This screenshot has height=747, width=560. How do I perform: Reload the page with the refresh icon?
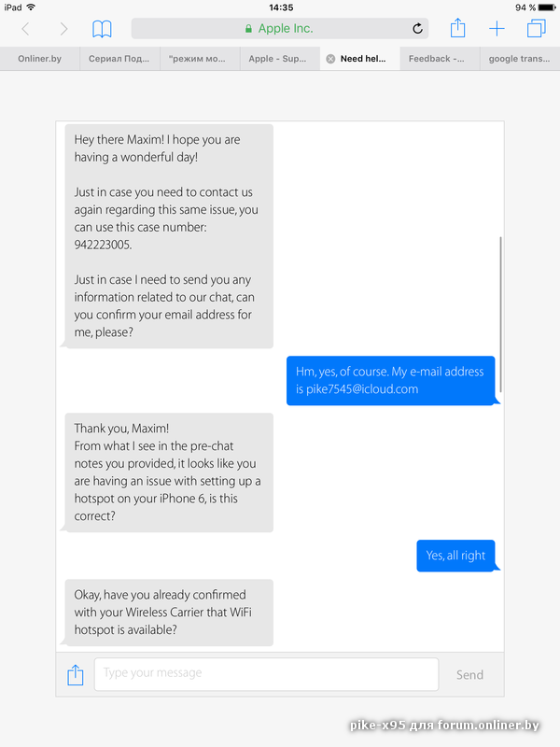click(417, 29)
